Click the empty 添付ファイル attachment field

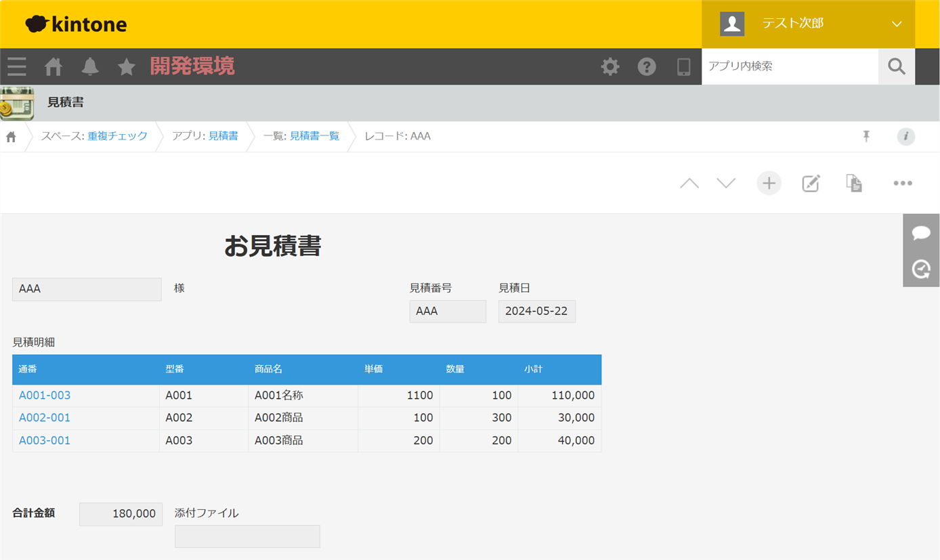click(x=247, y=536)
